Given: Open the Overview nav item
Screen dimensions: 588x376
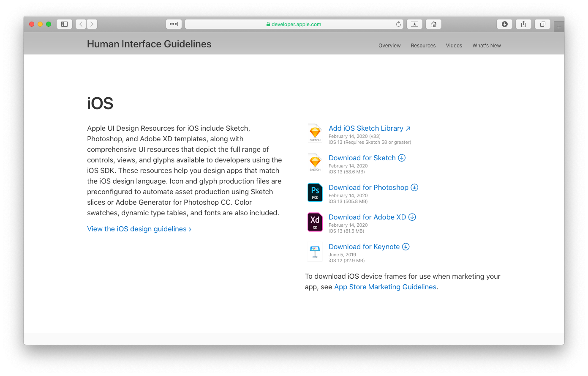Looking at the screenshot, I should click(389, 46).
